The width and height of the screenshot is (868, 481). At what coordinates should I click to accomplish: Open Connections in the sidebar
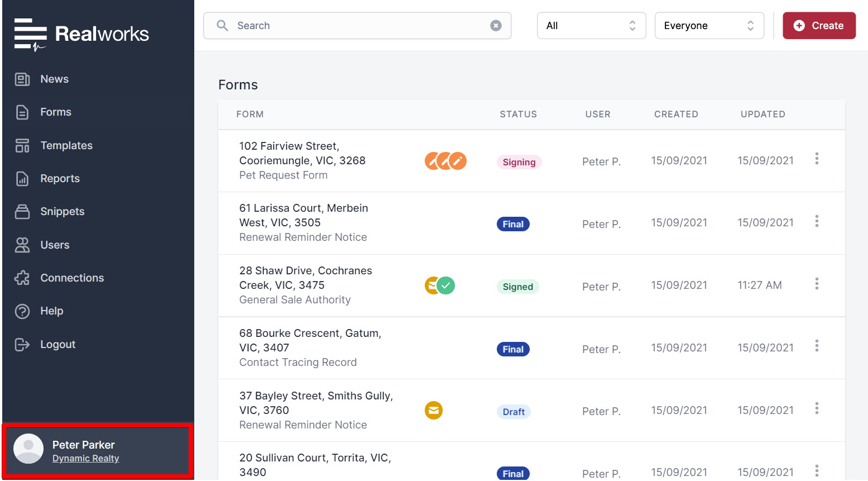(72, 278)
